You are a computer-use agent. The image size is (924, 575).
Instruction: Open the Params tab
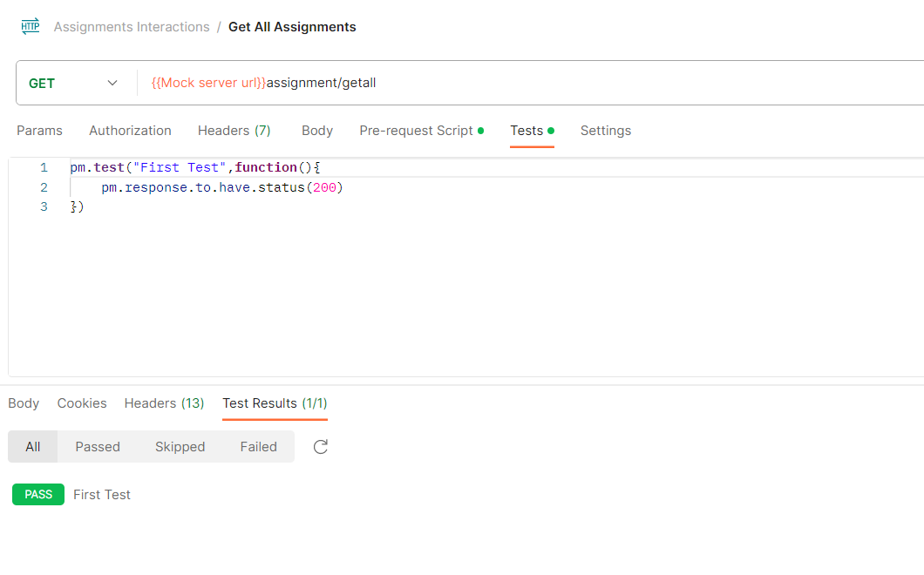[40, 131]
